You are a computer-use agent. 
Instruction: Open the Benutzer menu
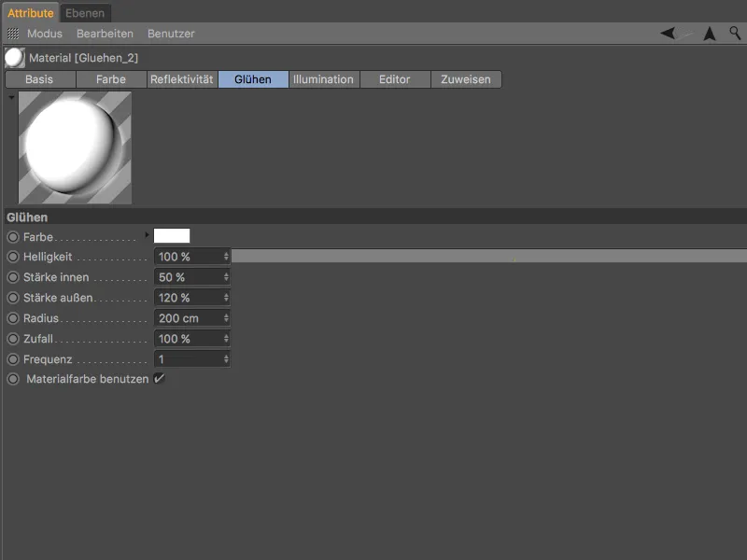171,34
